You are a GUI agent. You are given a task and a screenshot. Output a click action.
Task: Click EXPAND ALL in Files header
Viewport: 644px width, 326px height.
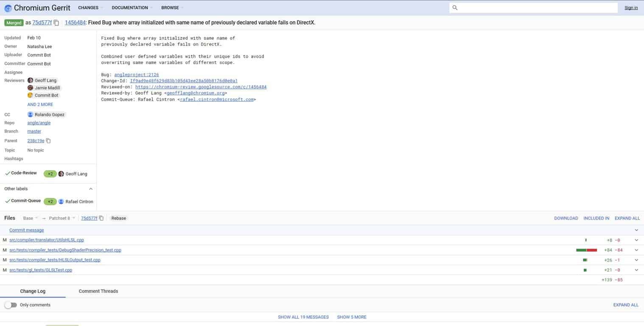[627, 218]
